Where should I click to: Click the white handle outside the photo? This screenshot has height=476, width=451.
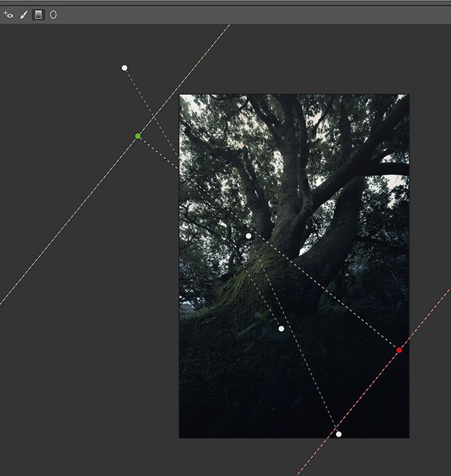(124, 68)
